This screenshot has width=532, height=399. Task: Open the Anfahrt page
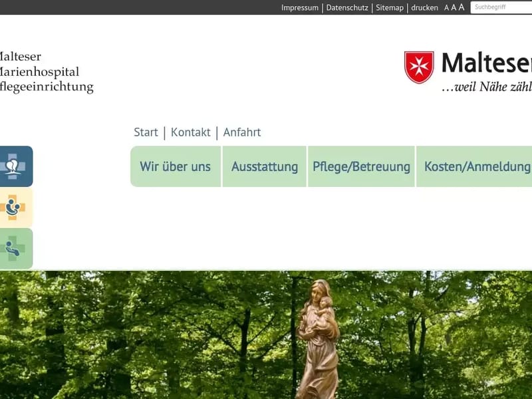[x=242, y=132]
